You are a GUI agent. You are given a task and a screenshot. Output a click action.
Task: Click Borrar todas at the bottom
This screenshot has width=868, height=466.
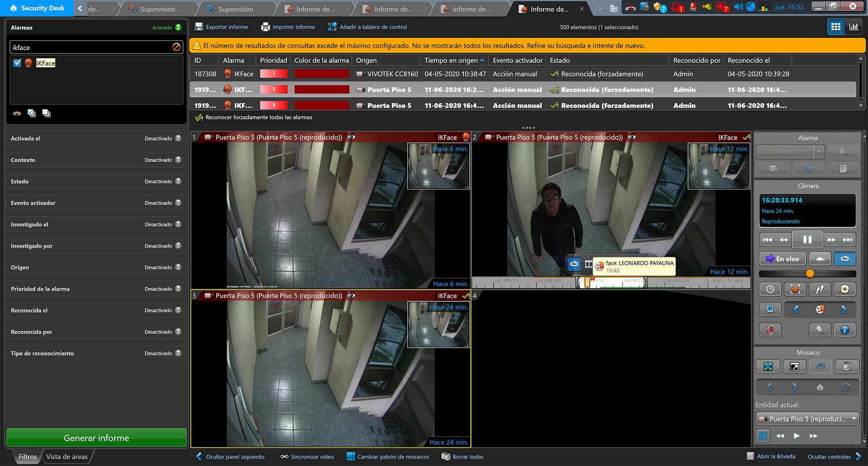tap(462, 456)
